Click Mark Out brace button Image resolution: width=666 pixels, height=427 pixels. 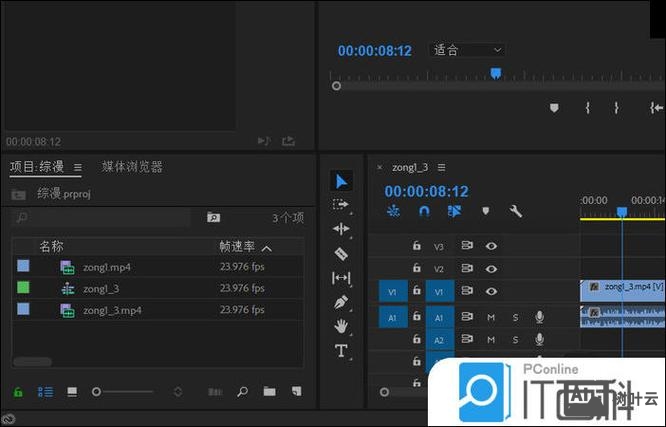click(x=616, y=108)
